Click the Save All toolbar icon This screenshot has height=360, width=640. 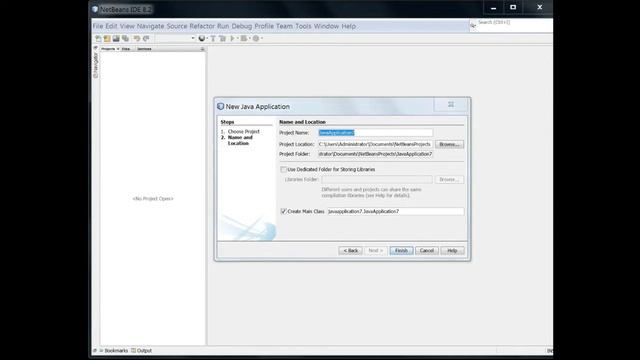click(125, 38)
